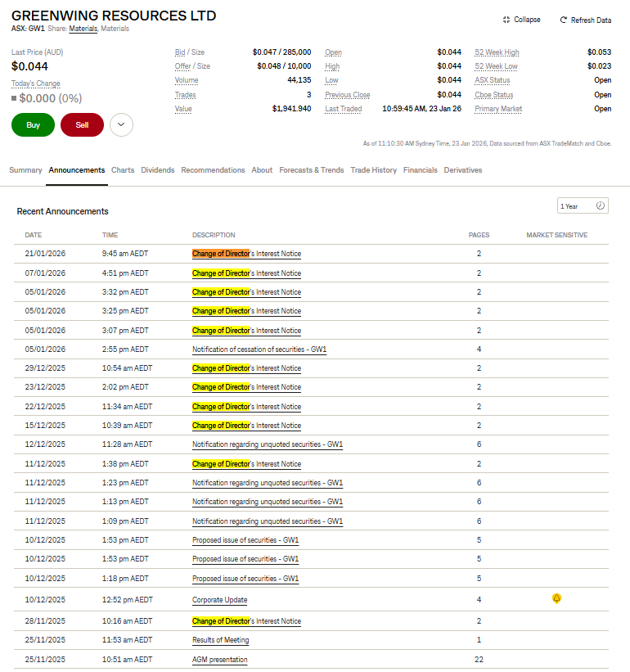This screenshot has height=672, width=630.
Task: Click the $0.044 last price value
Action: pyautogui.click(x=29, y=66)
